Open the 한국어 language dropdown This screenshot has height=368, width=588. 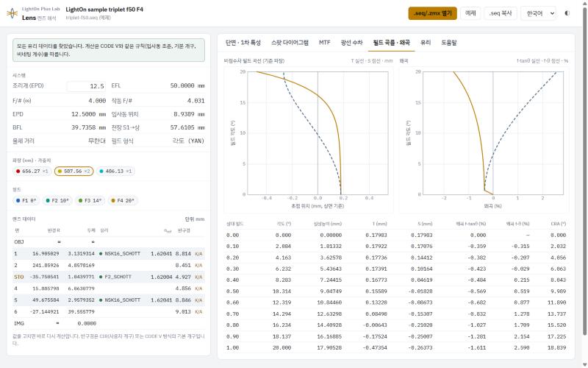click(539, 13)
